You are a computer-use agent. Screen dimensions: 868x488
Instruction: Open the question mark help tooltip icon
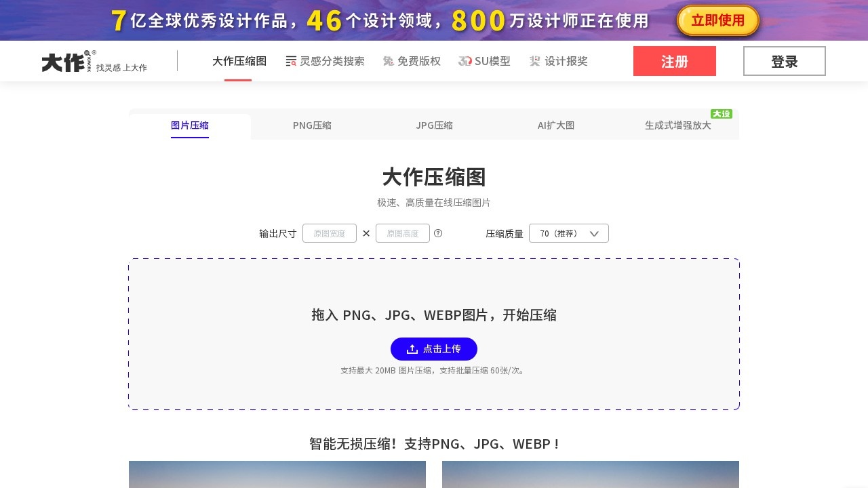click(x=438, y=233)
